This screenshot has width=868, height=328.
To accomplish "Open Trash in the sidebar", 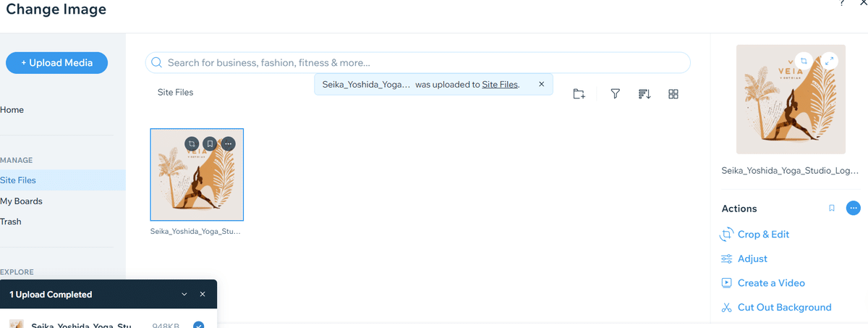I will pyautogui.click(x=11, y=222).
